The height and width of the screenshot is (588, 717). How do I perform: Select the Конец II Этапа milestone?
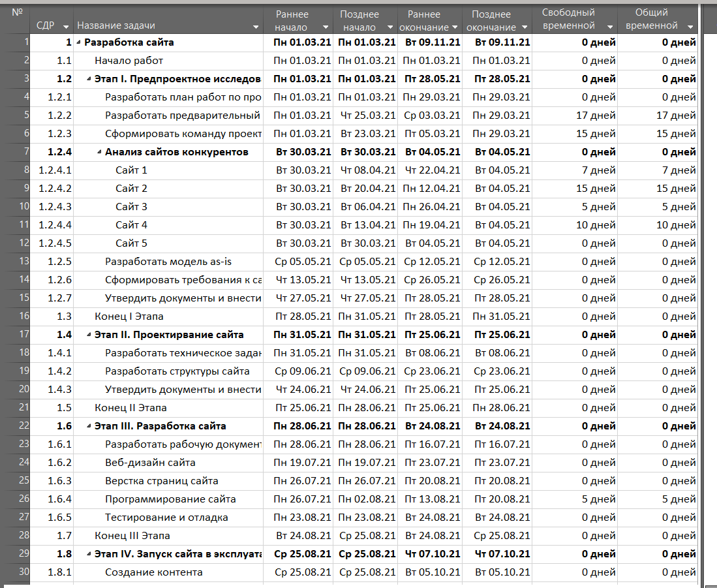pyautogui.click(x=130, y=408)
